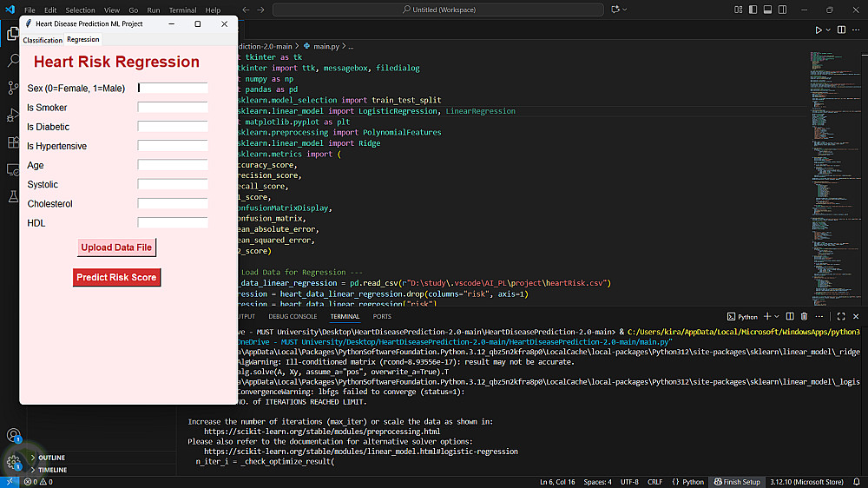Split the editor to the right

pyautogui.click(x=842, y=30)
